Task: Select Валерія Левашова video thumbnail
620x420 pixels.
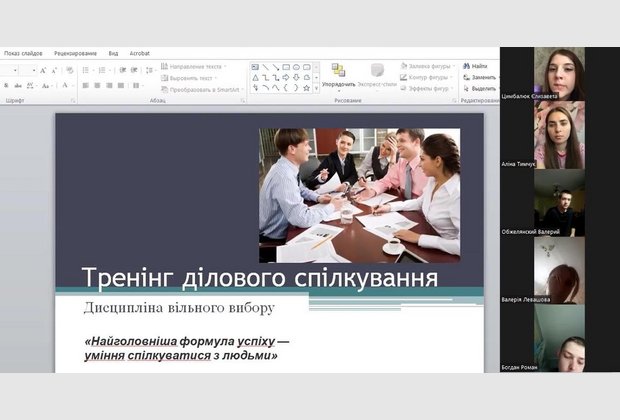Action: click(x=559, y=271)
